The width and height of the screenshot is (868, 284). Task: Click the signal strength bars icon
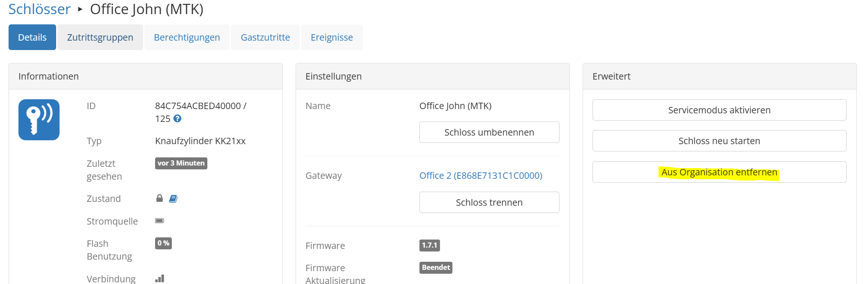(160, 278)
